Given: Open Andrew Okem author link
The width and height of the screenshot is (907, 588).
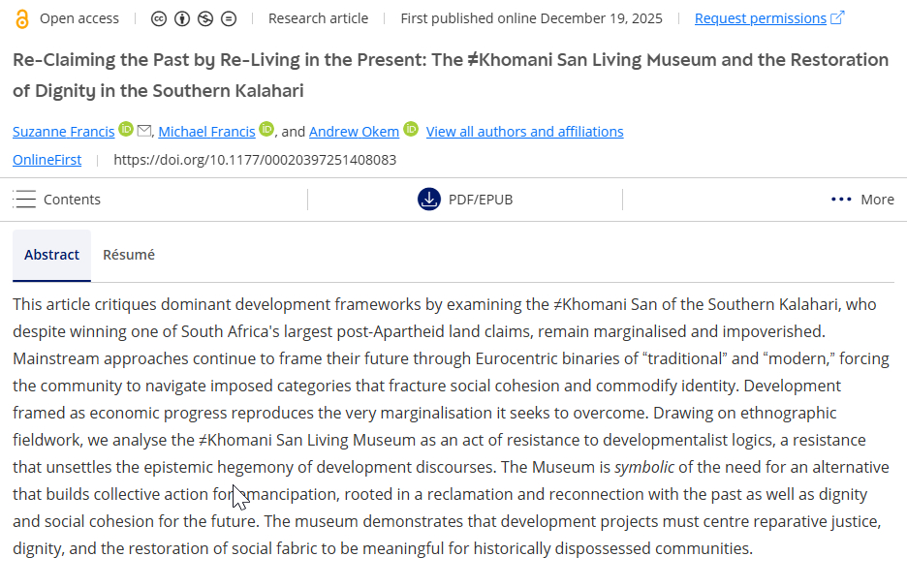Looking at the screenshot, I should (x=354, y=132).
